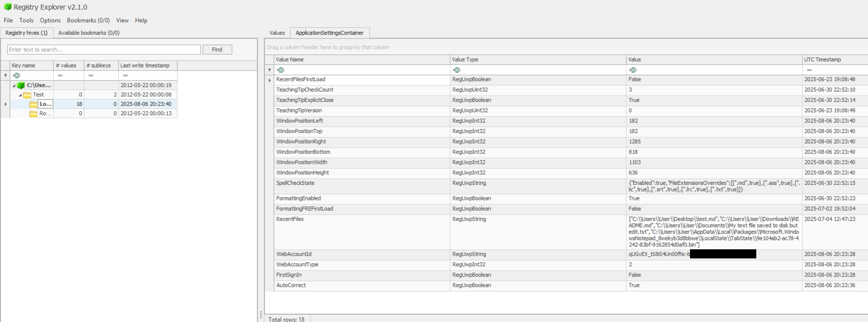Select the SpellCheckState value name
Screen dimensions: 868x322
click(x=295, y=183)
